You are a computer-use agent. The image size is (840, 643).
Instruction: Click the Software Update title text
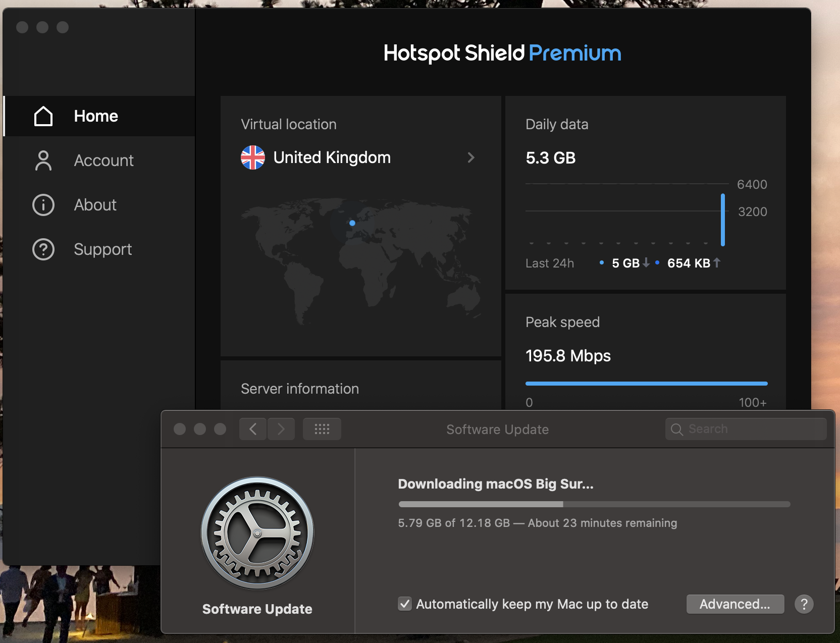tap(498, 430)
